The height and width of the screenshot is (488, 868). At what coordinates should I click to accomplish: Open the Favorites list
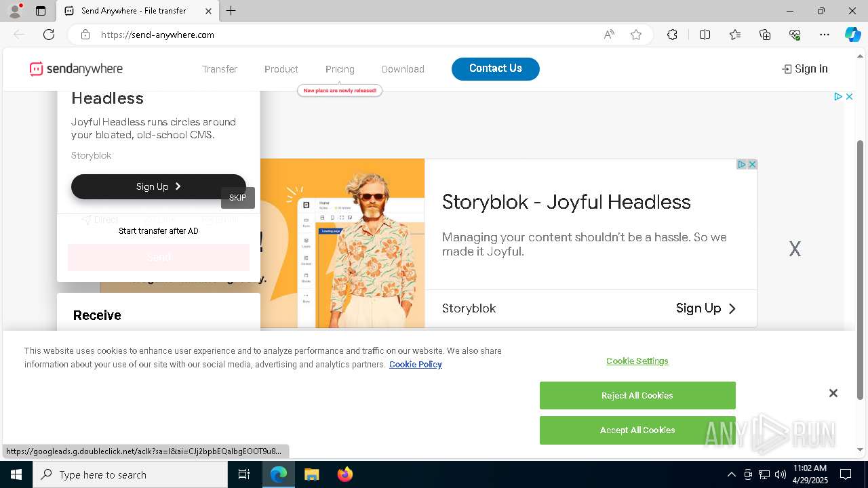[735, 35]
